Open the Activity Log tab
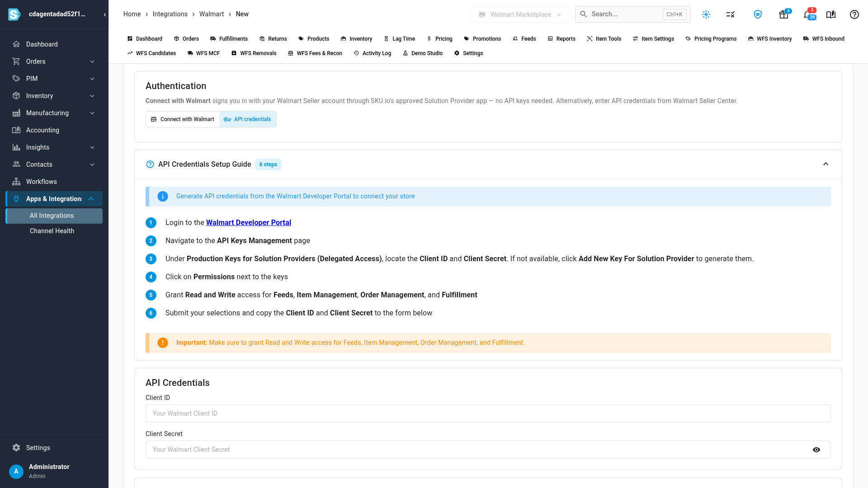 click(x=373, y=53)
